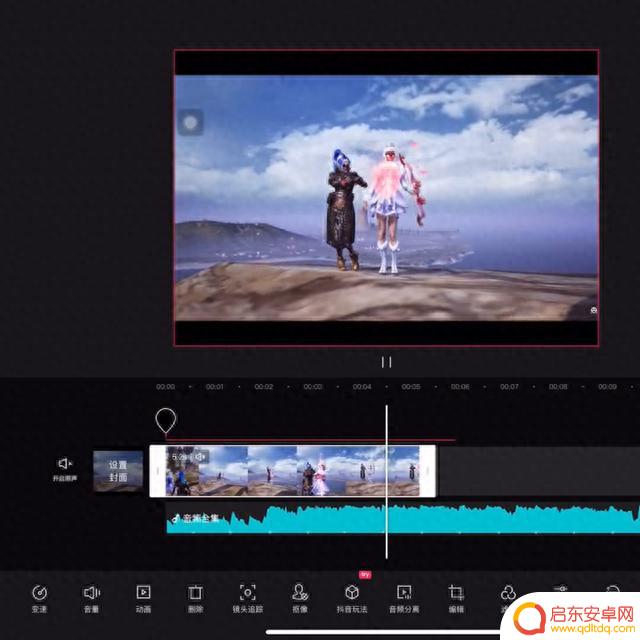640x640 pixels.
Task: Tap the 00:00 mark on the time ruler
Action: [165, 387]
